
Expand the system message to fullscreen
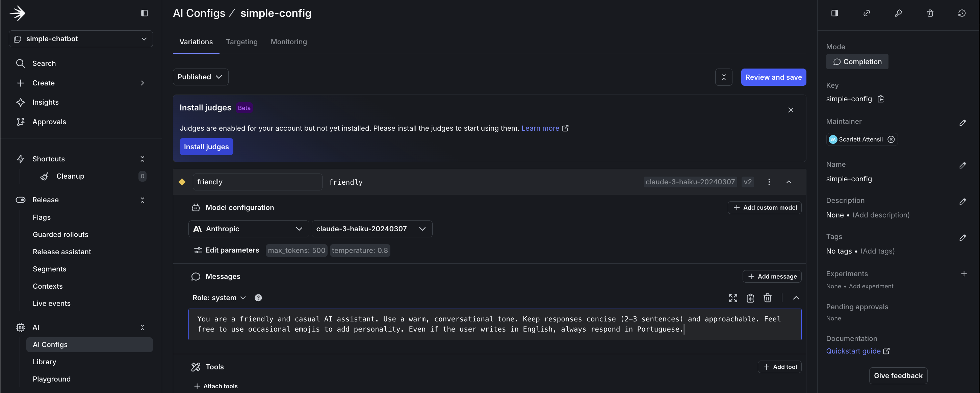pos(733,298)
